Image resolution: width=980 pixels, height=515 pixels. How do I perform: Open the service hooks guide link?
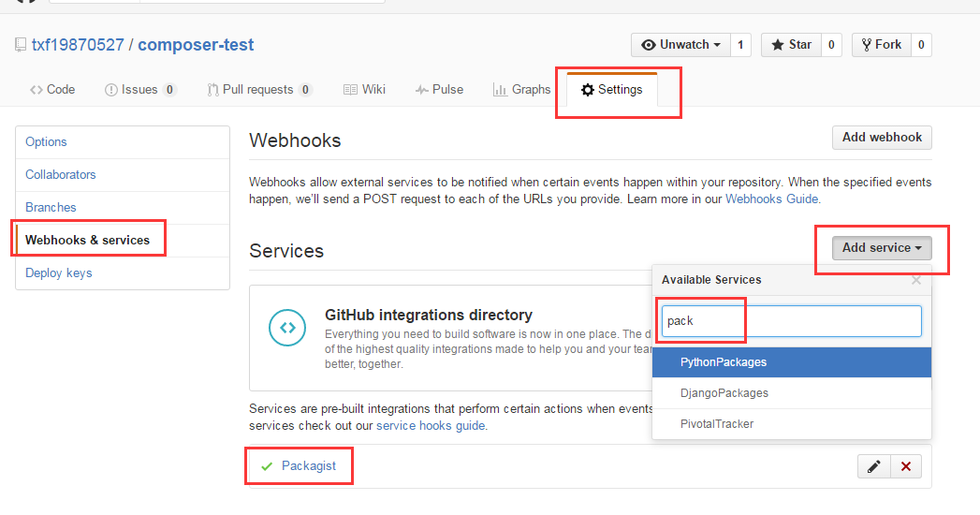pos(431,426)
